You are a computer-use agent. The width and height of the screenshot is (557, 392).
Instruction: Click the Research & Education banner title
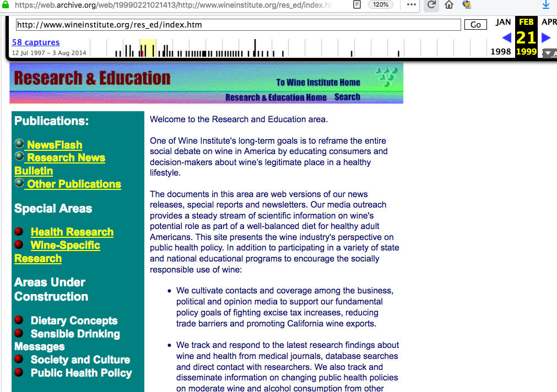point(93,78)
